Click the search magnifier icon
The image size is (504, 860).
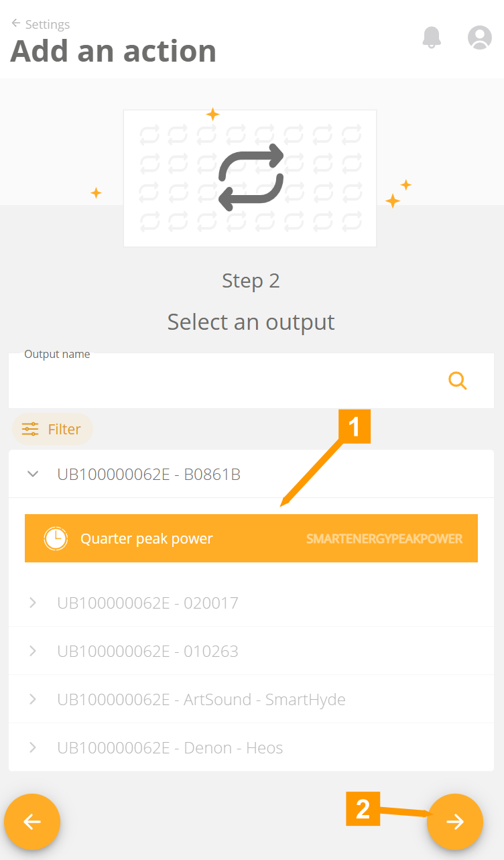click(458, 381)
